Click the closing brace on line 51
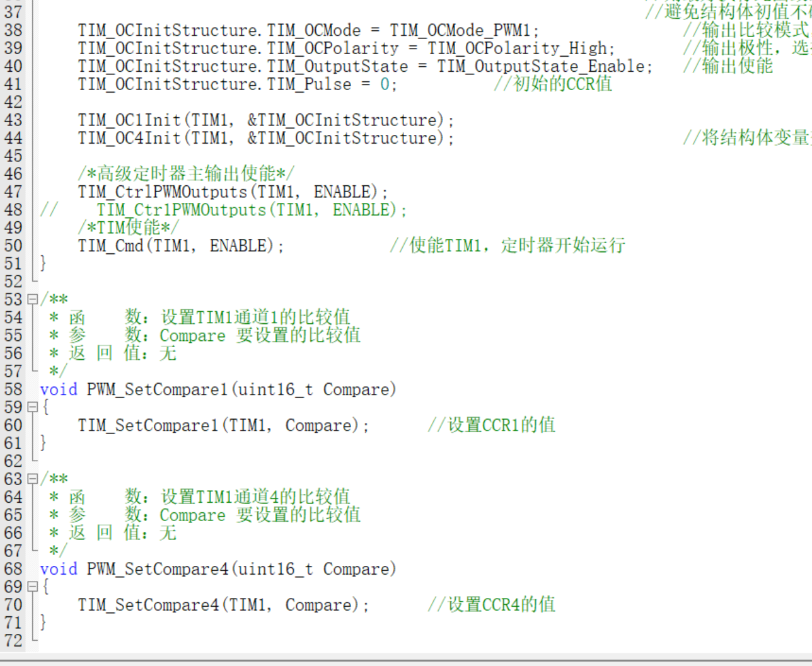This screenshot has height=666, width=812. [x=43, y=263]
